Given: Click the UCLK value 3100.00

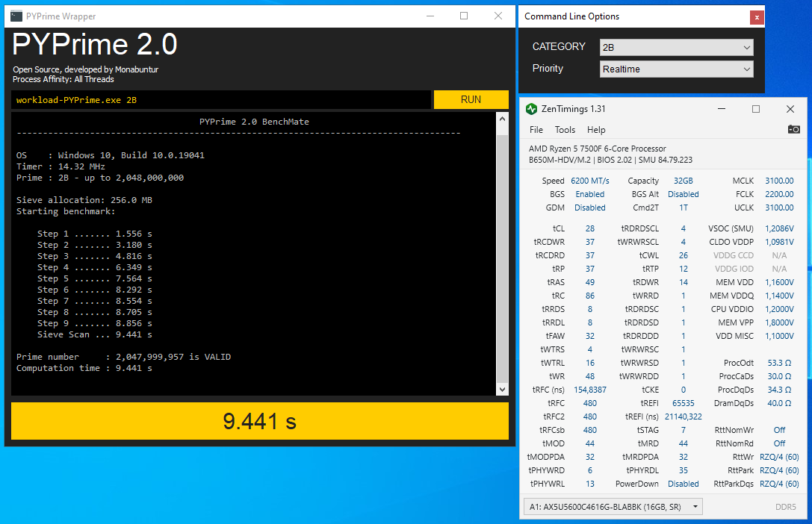Looking at the screenshot, I should [779, 208].
